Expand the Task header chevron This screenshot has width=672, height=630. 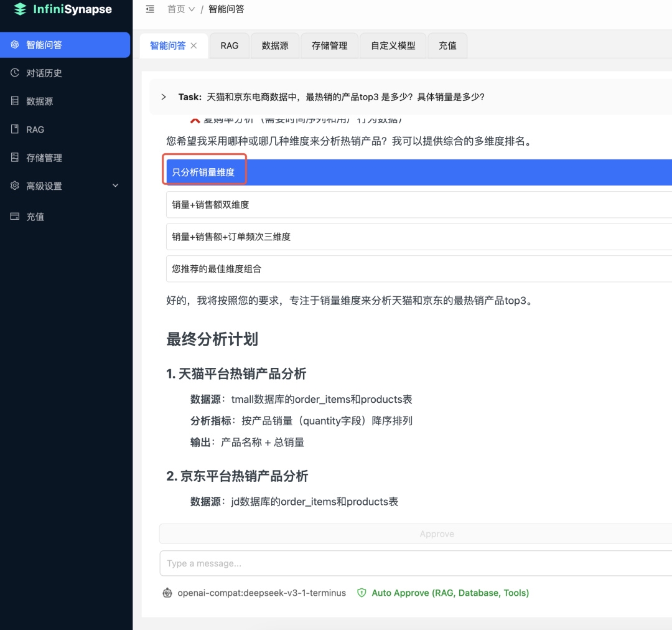(163, 97)
